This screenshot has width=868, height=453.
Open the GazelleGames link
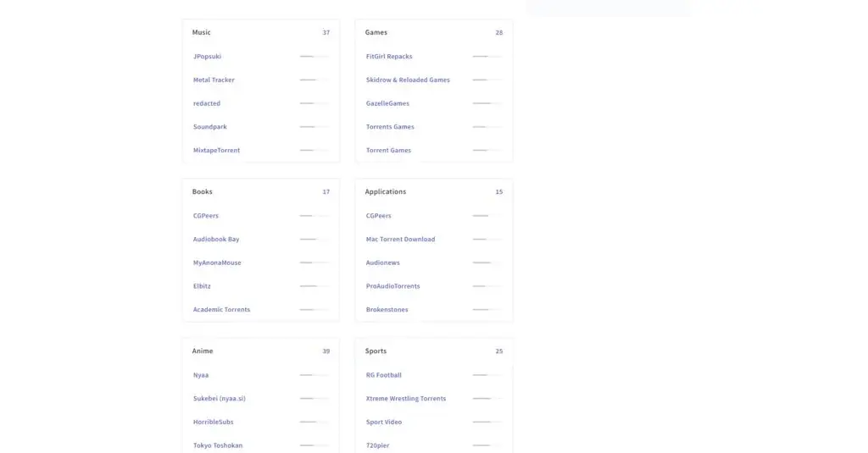click(387, 103)
